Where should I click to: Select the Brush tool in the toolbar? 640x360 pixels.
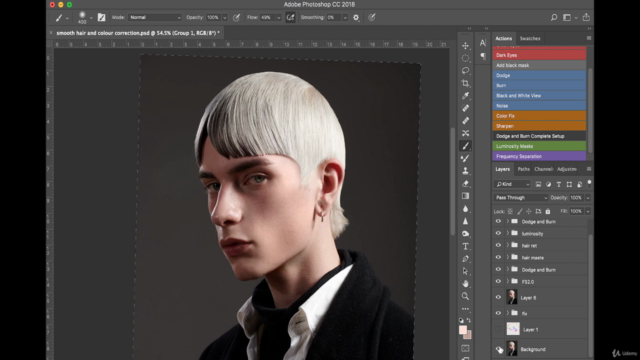[x=465, y=146]
